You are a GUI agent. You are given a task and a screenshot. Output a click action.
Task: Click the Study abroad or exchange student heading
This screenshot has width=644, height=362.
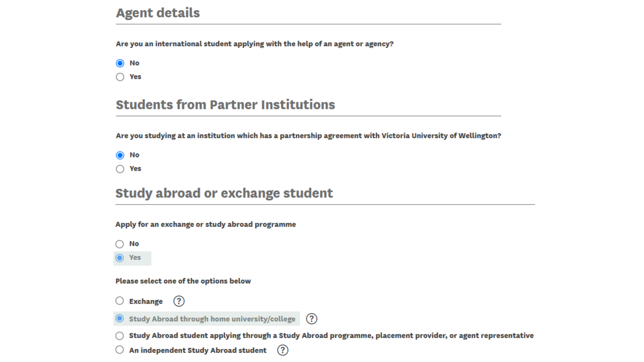(x=224, y=193)
